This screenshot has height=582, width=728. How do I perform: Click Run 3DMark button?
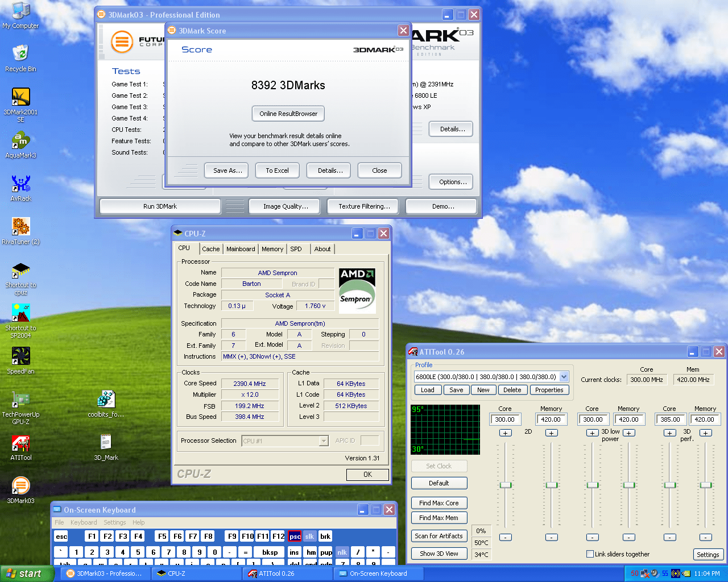pos(160,206)
